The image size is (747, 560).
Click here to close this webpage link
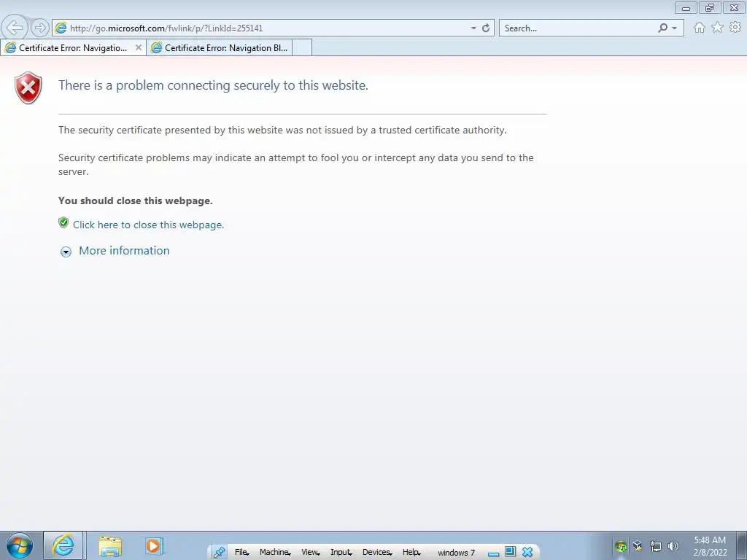tap(148, 225)
